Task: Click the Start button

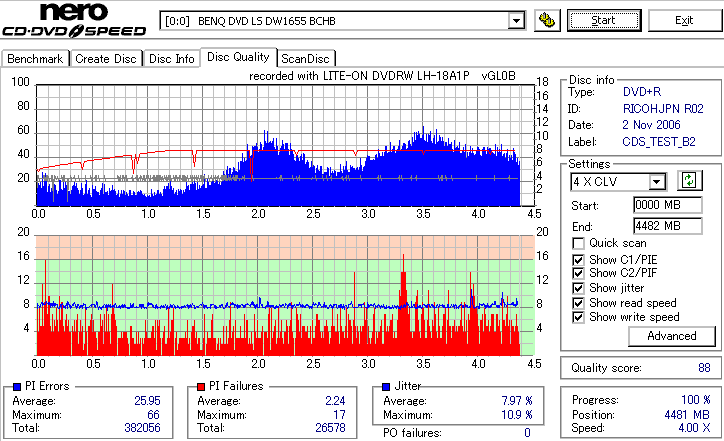Action: (x=604, y=21)
